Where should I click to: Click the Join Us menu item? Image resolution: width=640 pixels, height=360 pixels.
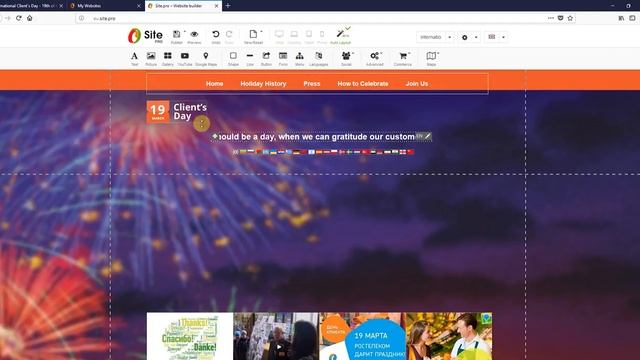coord(417,84)
